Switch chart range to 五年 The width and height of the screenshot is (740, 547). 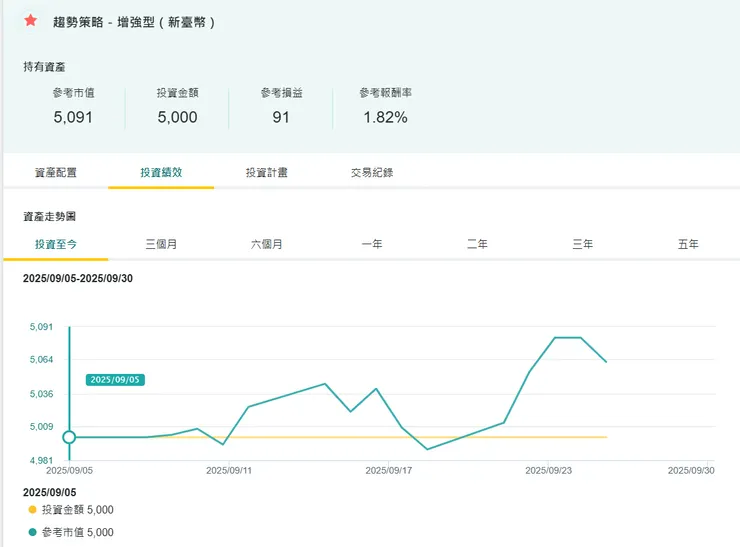tap(688, 244)
